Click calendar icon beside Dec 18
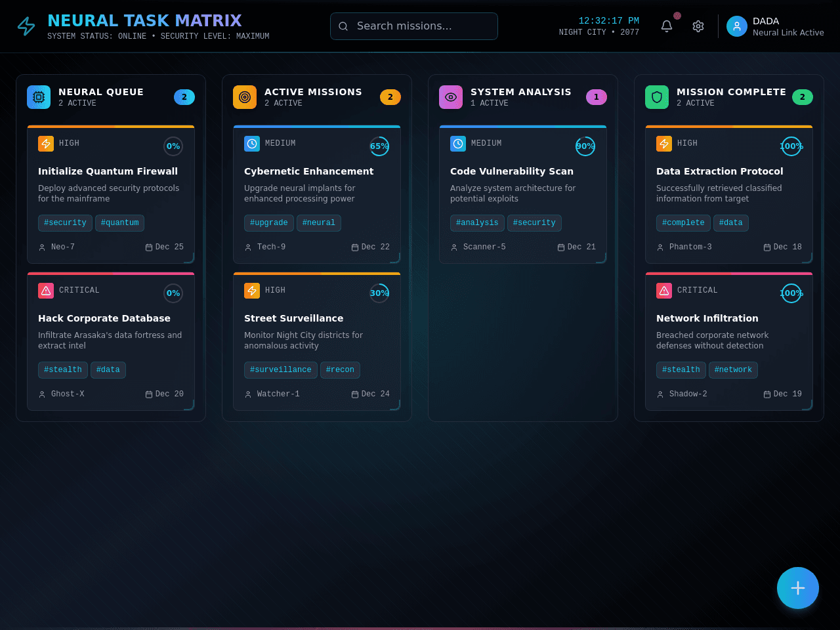Image resolution: width=840 pixels, height=630 pixels. (x=767, y=247)
